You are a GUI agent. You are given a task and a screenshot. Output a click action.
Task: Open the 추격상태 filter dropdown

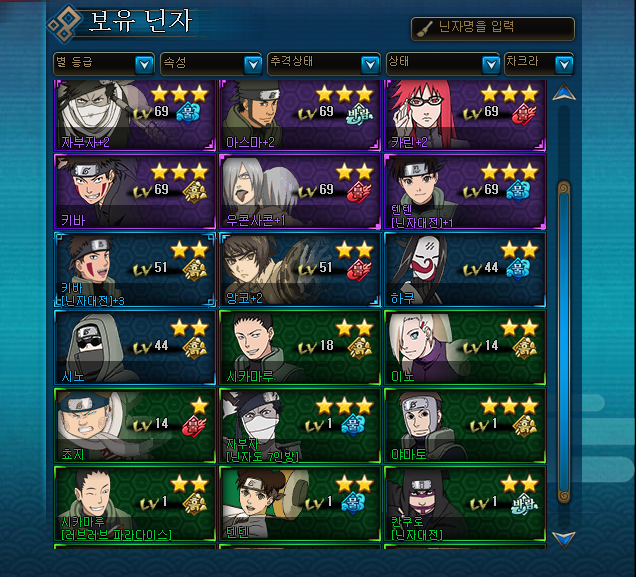click(x=324, y=64)
